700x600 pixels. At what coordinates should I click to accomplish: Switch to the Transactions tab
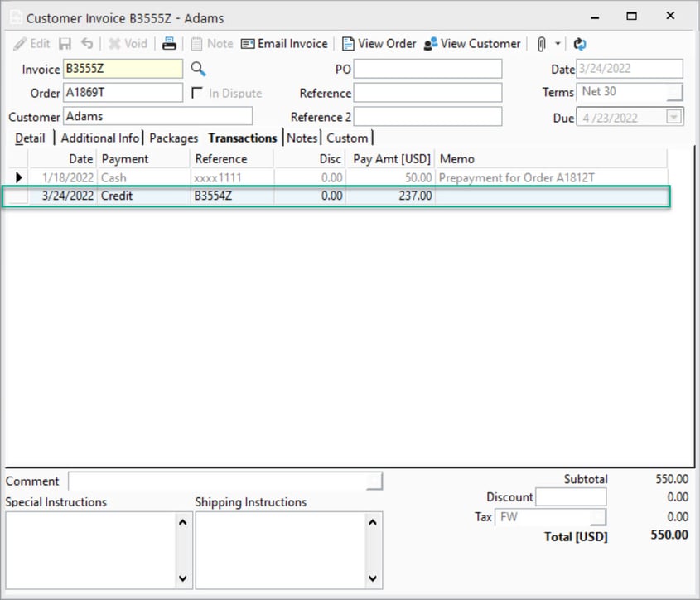pos(242,138)
